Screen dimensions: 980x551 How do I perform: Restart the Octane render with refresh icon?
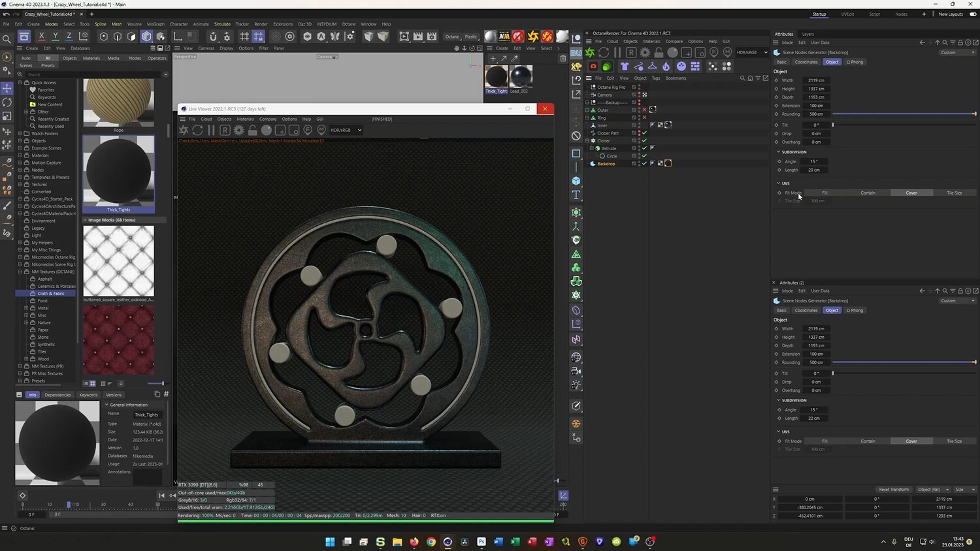pyautogui.click(x=604, y=52)
